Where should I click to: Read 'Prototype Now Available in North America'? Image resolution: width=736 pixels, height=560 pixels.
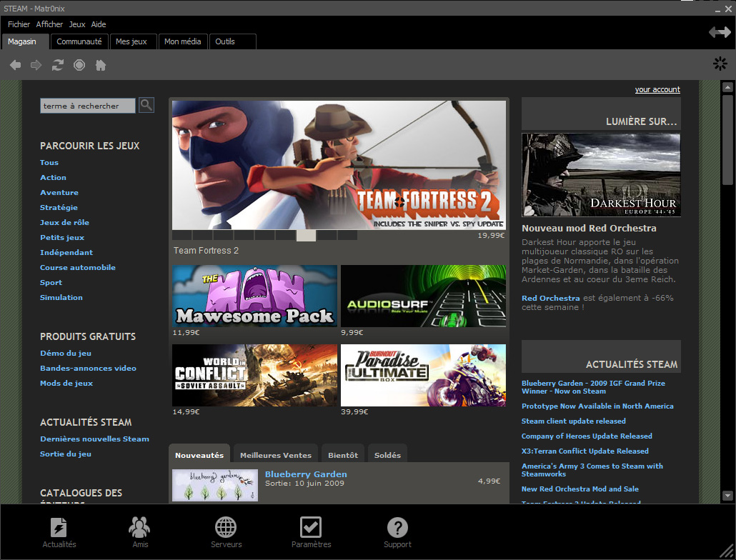tap(597, 406)
